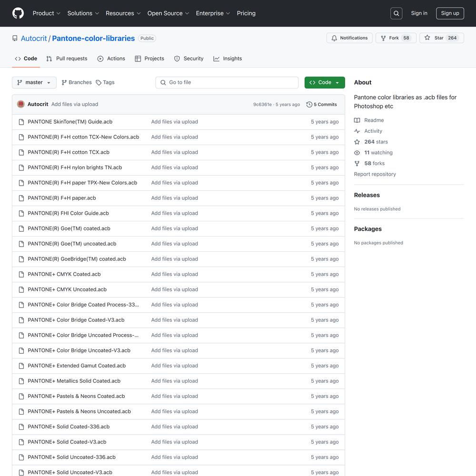The width and height of the screenshot is (476, 476).
Task: Click the bell Notifications button
Action: (349, 38)
